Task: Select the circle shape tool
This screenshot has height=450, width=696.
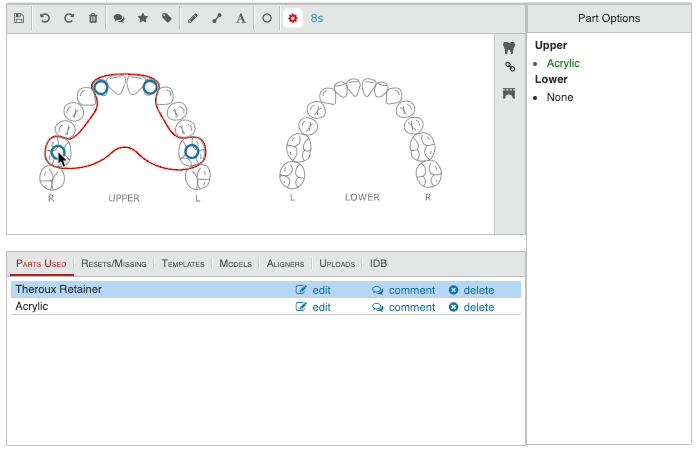Action: (267, 18)
